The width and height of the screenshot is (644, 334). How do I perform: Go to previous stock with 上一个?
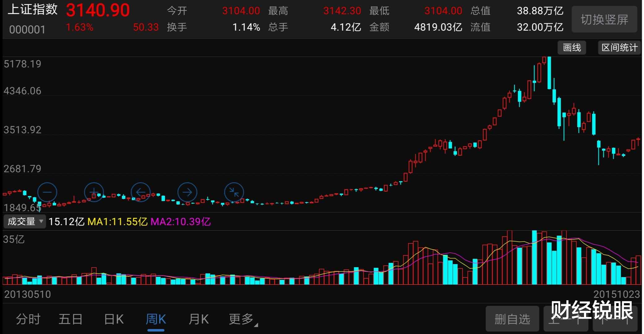click(x=566, y=319)
